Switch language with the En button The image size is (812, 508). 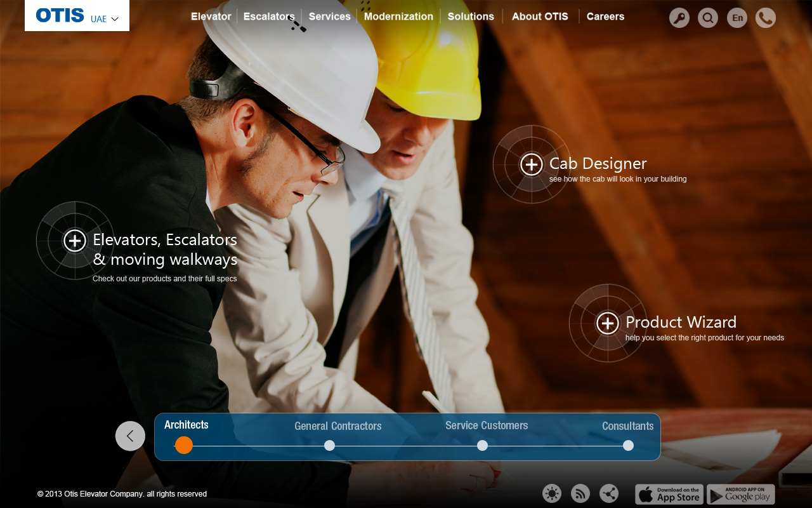coord(737,18)
